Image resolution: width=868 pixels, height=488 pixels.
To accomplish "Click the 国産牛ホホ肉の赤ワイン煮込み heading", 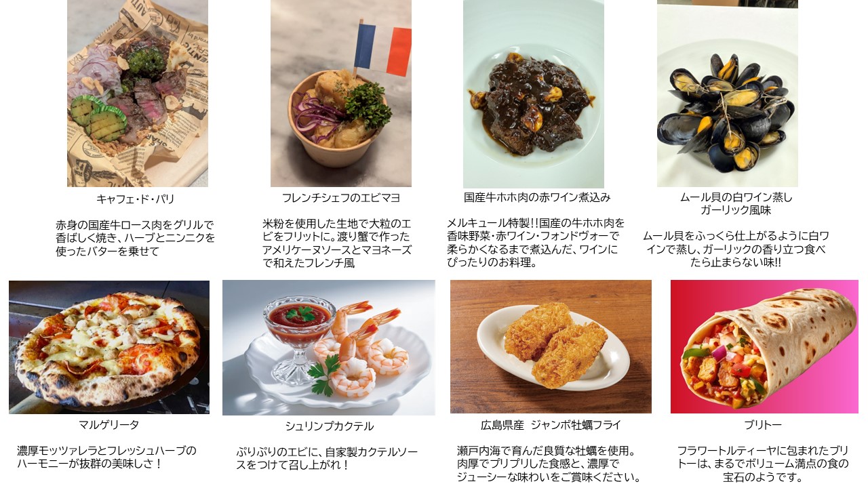I will point(537,197).
